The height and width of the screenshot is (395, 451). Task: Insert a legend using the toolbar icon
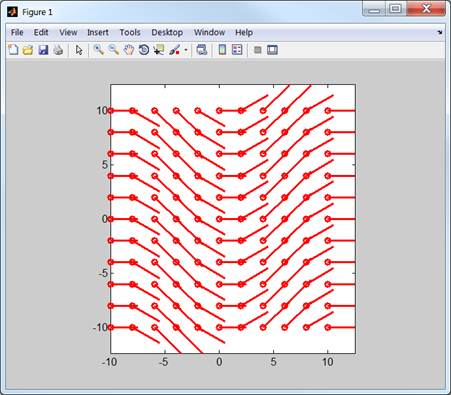click(237, 50)
